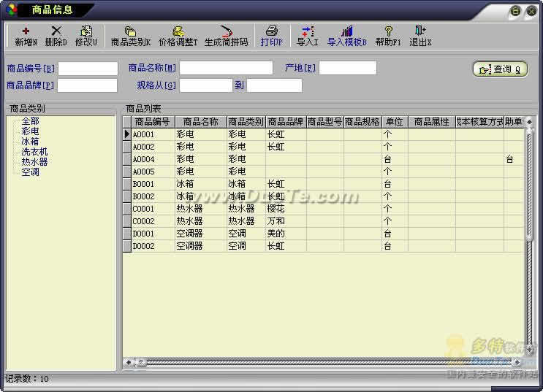Sort by the 商品编号 column header
This screenshot has width=543, height=392.
point(152,122)
